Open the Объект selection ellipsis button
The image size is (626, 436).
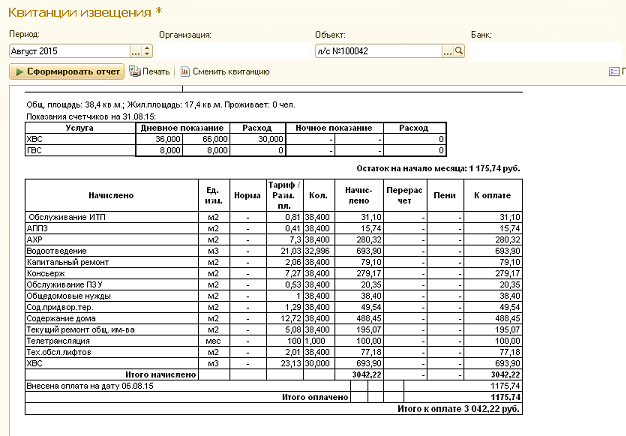tap(446, 50)
